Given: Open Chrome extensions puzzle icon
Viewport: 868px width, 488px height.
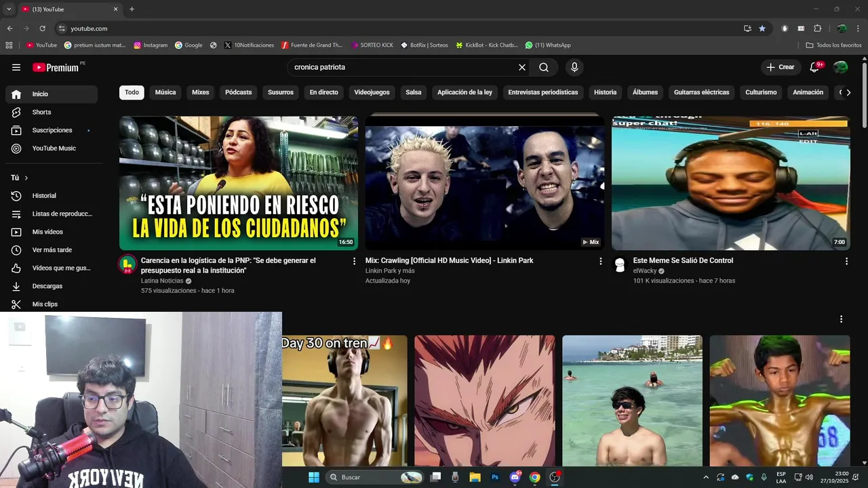Looking at the screenshot, I should [x=817, y=28].
